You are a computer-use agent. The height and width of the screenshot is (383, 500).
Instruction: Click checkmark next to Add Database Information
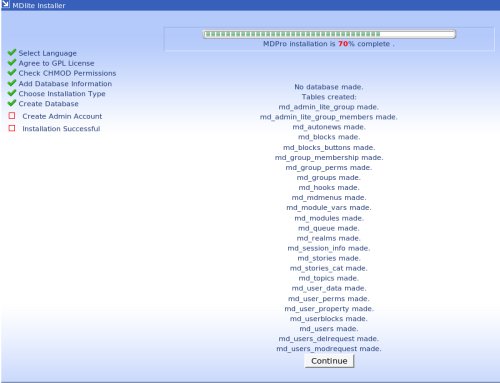[x=12, y=83]
